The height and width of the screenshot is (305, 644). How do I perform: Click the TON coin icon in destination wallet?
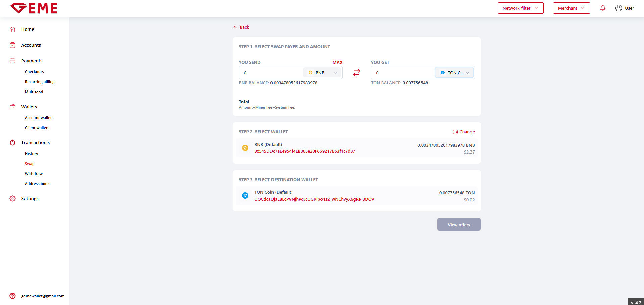point(245,196)
